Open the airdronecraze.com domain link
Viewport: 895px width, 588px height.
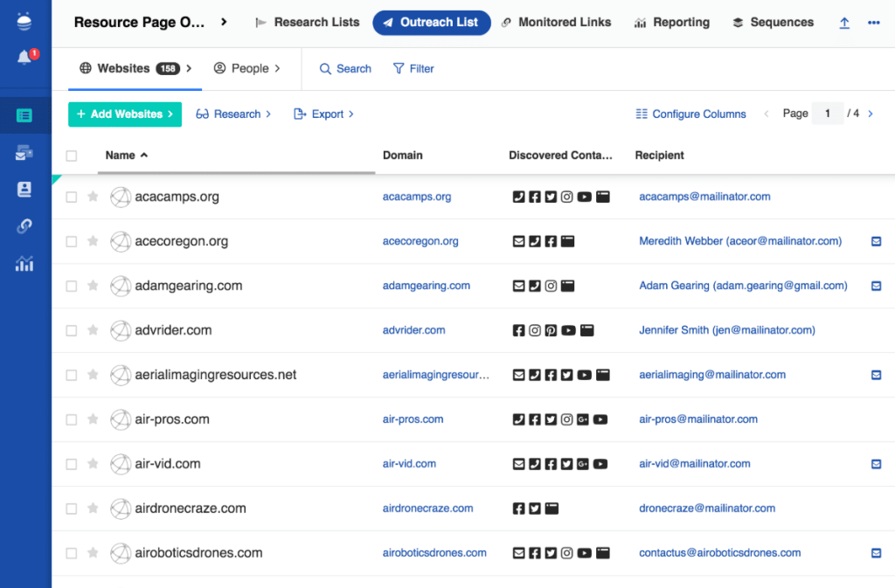tap(427, 508)
